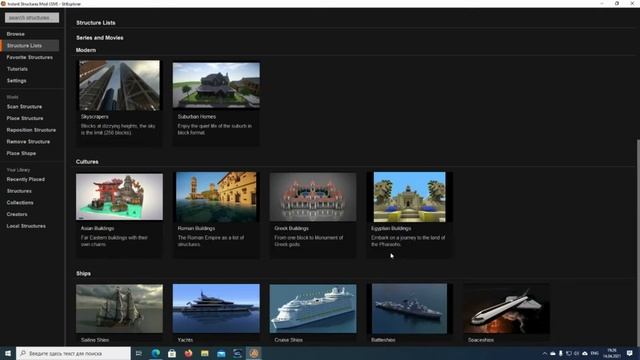The image size is (640, 360).
Task: Focus the search structures field
Action: (32, 18)
